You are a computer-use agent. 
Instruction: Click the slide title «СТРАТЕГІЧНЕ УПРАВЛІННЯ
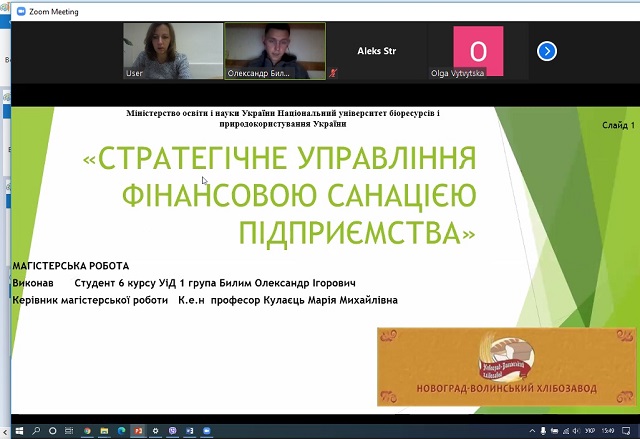(280, 158)
